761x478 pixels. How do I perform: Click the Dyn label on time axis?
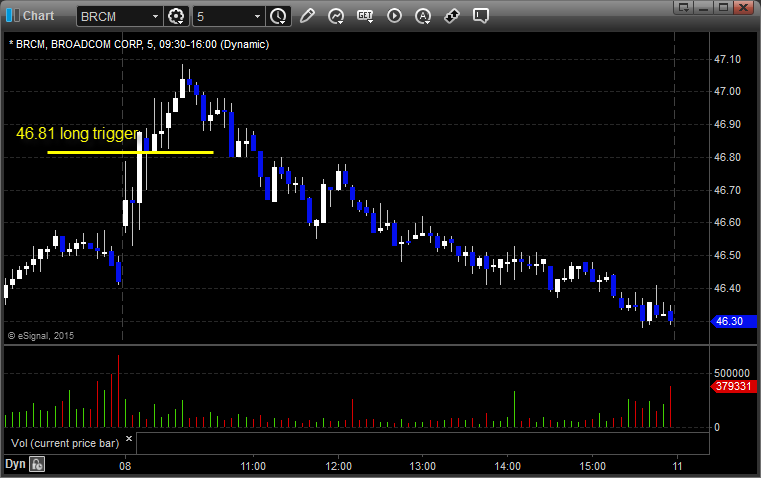tap(14, 464)
